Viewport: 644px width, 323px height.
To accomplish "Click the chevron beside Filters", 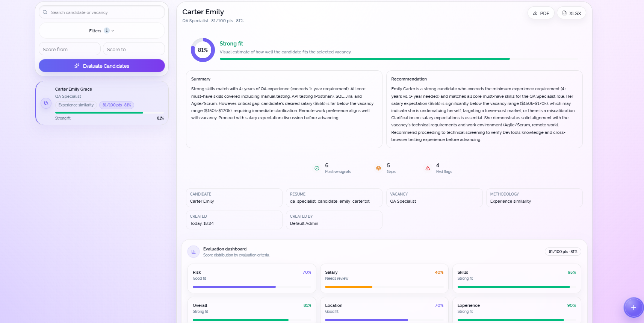I will 113,31.
